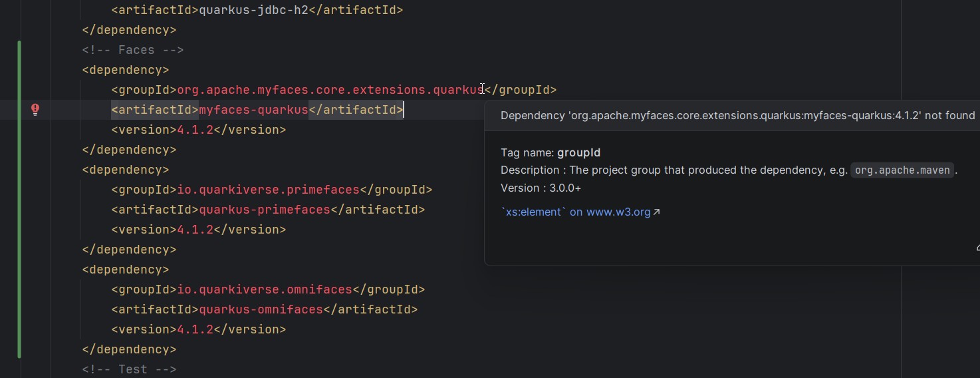This screenshot has width=980, height=378.
Task: Click the quarkus-omnifaces artifactId text
Action: [x=261, y=309]
